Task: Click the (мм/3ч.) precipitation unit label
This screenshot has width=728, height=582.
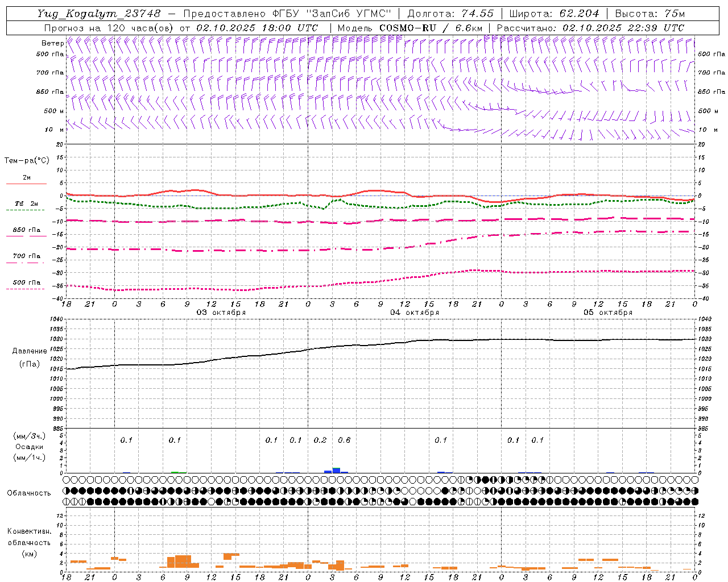Action: click(x=30, y=436)
